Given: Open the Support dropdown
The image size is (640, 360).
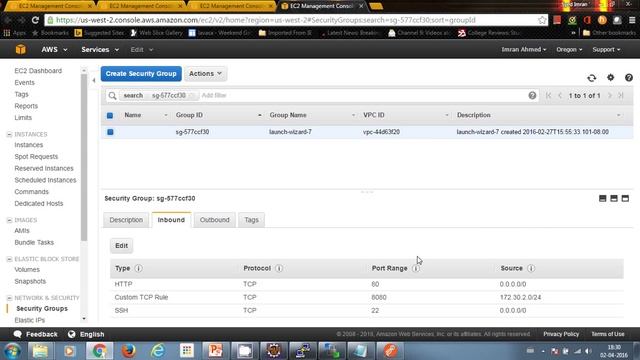Looking at the screenshot, I should 606,49.
